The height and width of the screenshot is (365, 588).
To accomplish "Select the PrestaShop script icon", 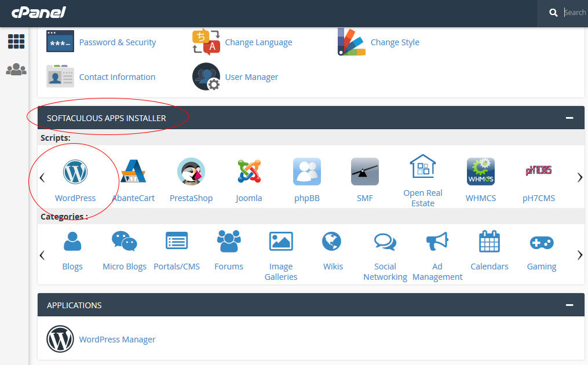I will [191, 171].
